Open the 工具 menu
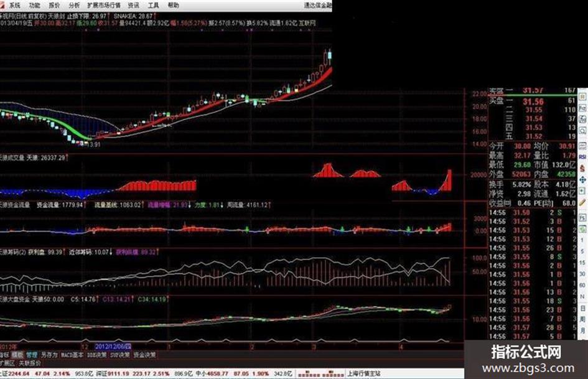Viewport: 588px width, 379px height. [x=153, y=5]
